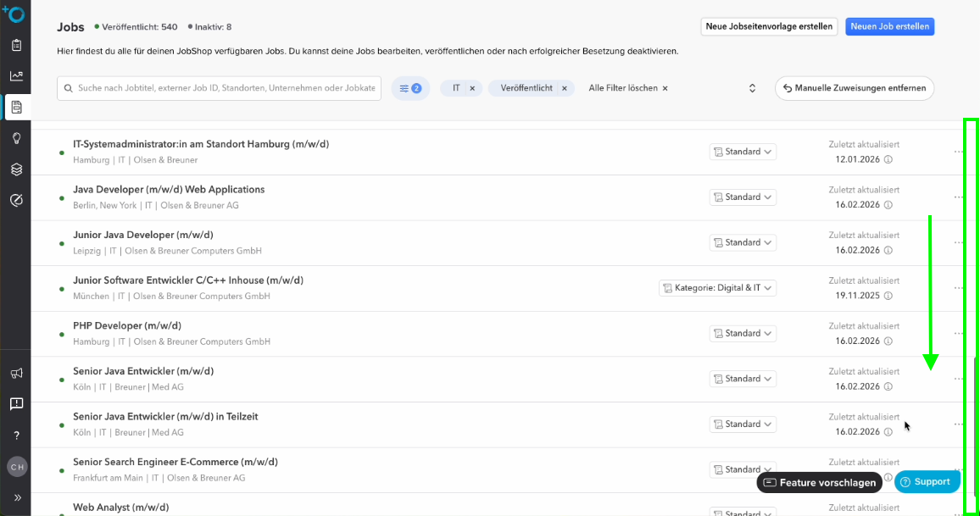The image size is (980, 516).
Task: Show info icon for PHP Developer date
Action: click(x=888, y=341)
